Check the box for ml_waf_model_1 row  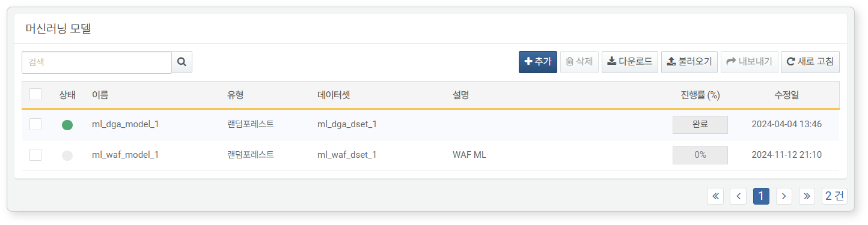pos(35,155)
